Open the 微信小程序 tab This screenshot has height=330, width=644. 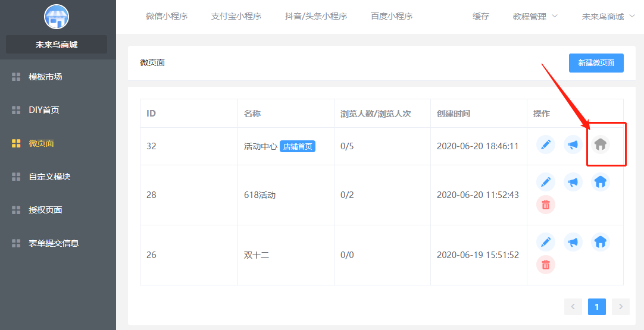[x=167, y=17]
